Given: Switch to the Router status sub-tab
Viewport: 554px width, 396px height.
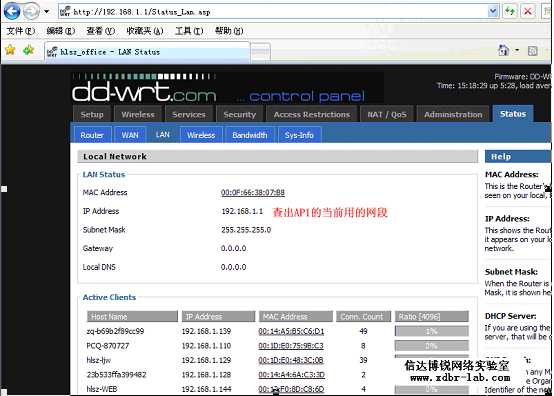Looking at the screenshot, I should pos(92,135).
